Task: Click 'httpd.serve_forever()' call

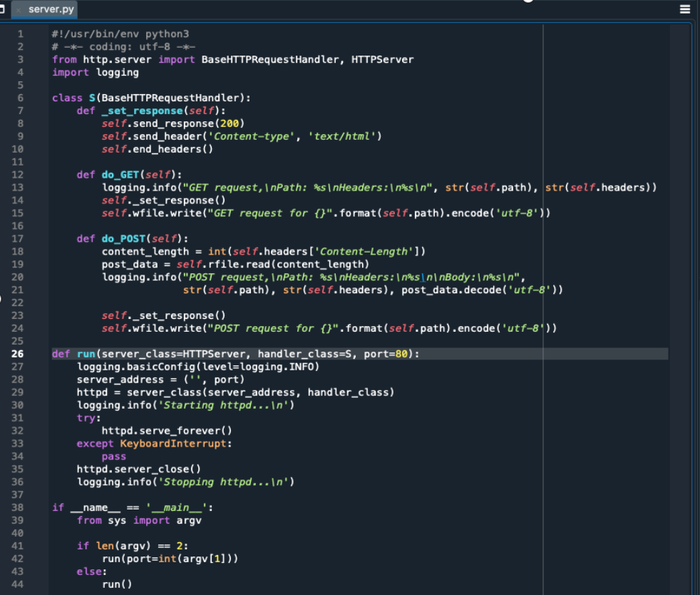Action: (x=167, y=431)
